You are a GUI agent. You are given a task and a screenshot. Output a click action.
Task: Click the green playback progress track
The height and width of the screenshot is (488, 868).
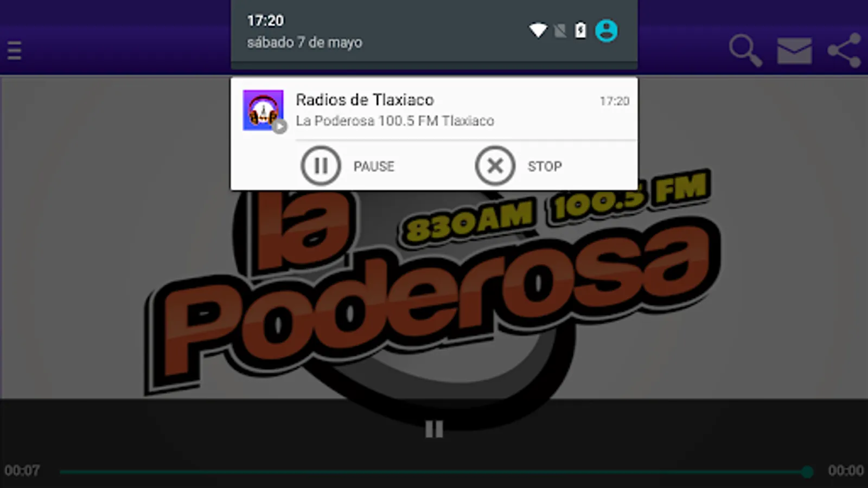point(433,472)
